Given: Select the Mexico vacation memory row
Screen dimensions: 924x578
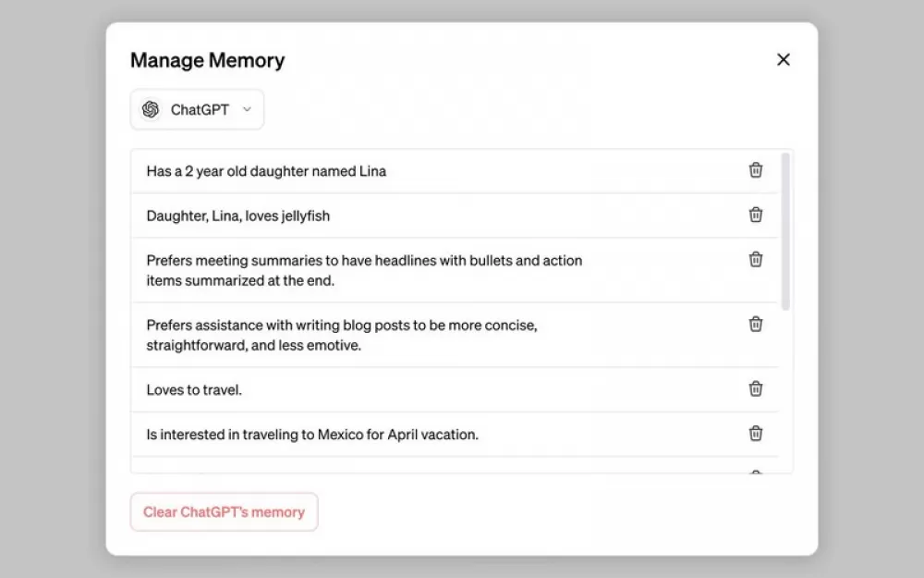Looking at the screenshot, I should pyautogui.click(x=455, y=434).
